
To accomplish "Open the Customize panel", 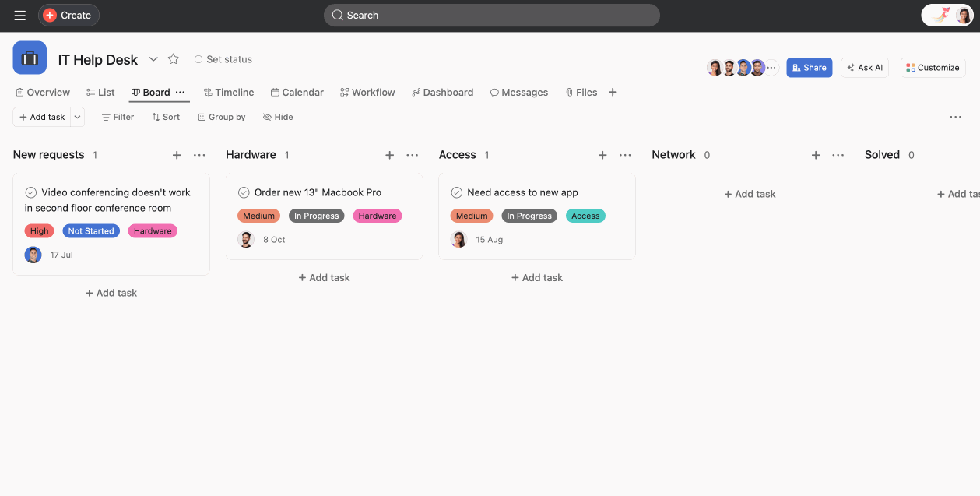I will (x=932, y=67).
